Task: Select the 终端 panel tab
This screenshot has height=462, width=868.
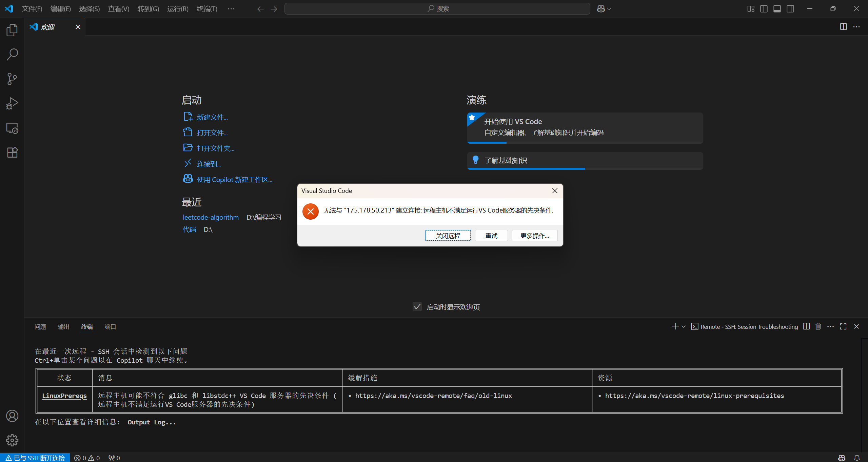Action: click(x=87, y=327)
